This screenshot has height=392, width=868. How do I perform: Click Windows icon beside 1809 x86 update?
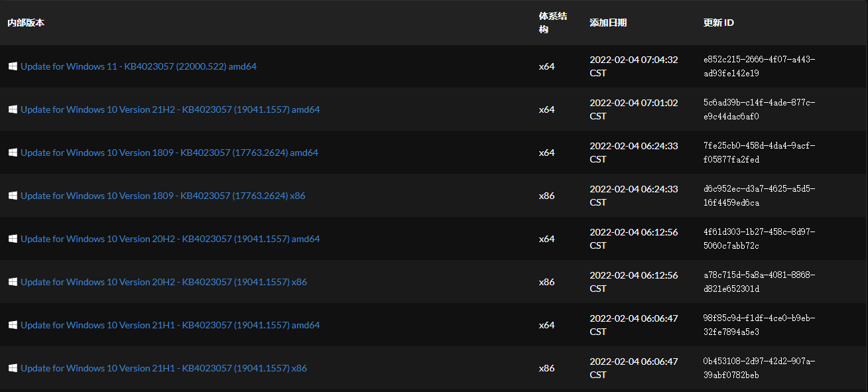(13, 196)
